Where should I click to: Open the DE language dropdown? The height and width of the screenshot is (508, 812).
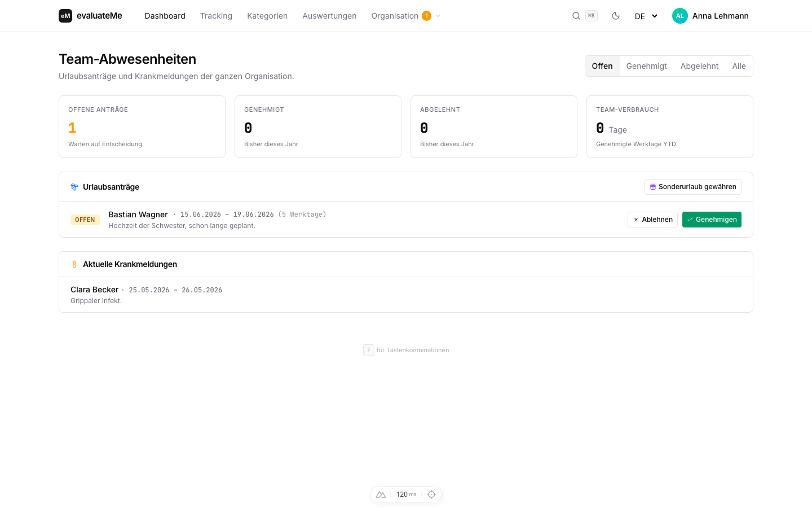click(646, 16)
